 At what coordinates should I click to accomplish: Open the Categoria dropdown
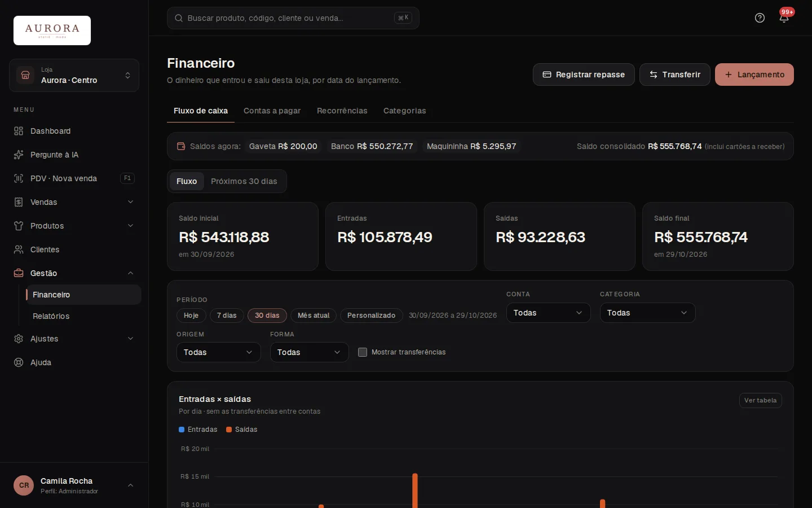[647, 313]
